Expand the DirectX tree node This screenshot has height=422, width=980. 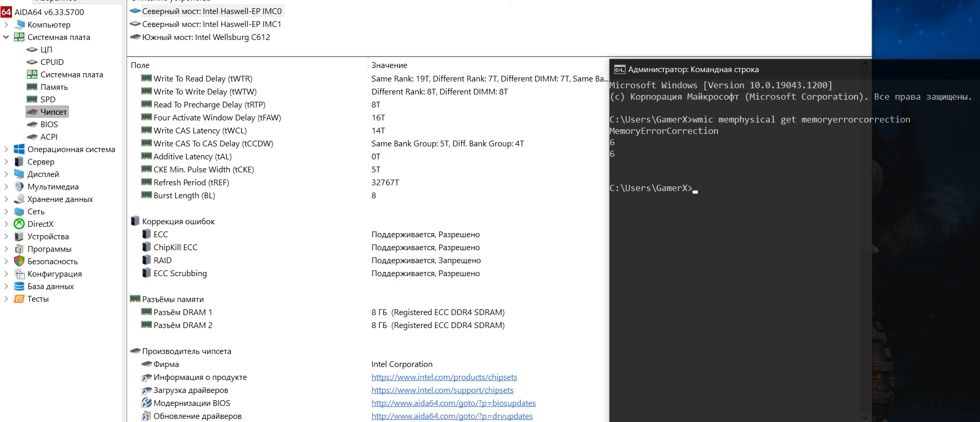(6, 224)
